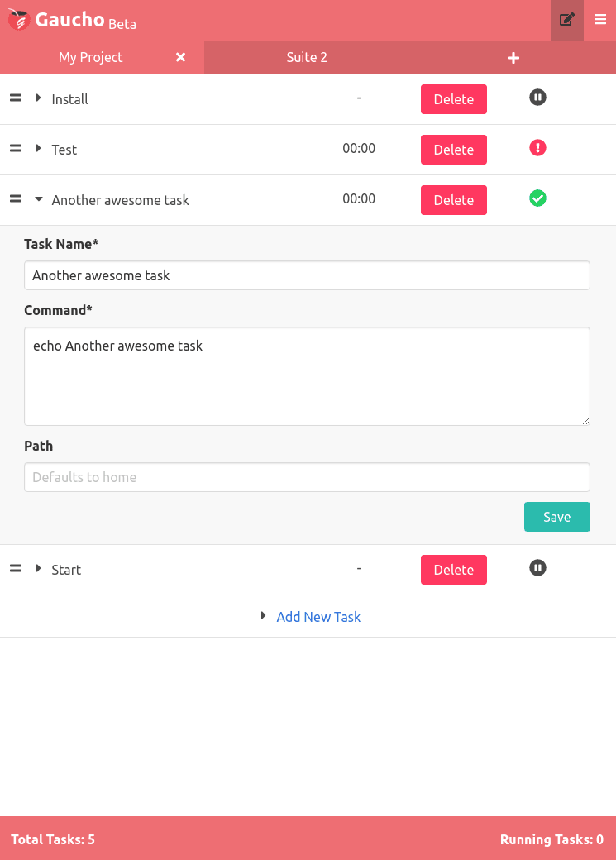
Task: Save the task changes
Action: point(556,517)
